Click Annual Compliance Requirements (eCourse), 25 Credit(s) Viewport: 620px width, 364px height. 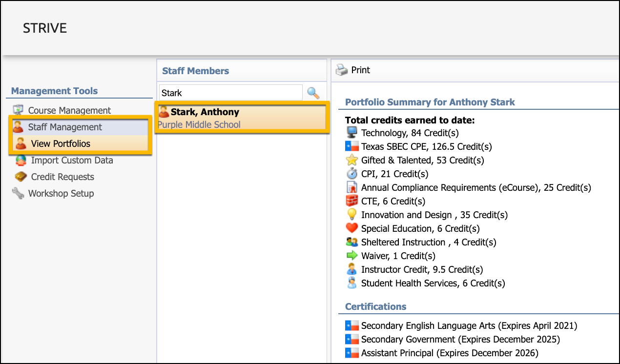476,187
